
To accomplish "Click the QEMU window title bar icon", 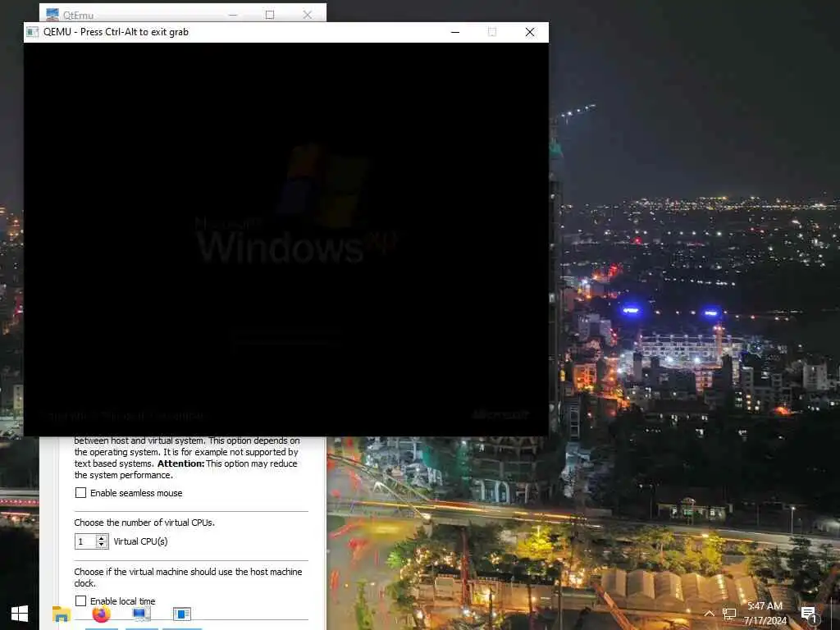I will (33, 32).
